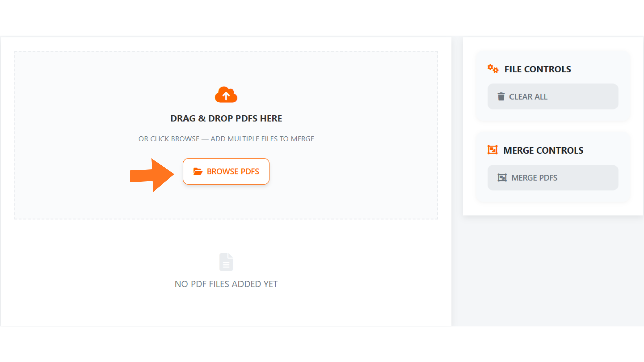This screenshot has height=362, width=644.
Task: Click the merge icon inside Merge PDFs button
Action: coord(502,178)
